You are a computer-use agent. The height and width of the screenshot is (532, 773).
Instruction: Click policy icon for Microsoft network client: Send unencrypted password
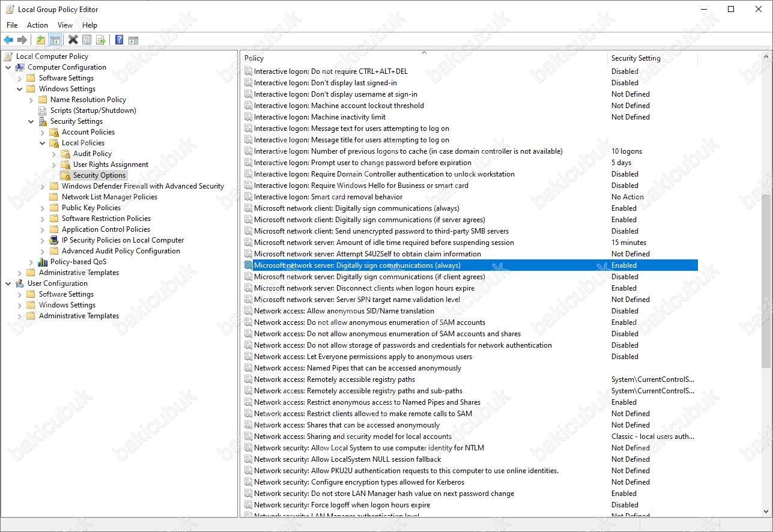pos(249,231)
